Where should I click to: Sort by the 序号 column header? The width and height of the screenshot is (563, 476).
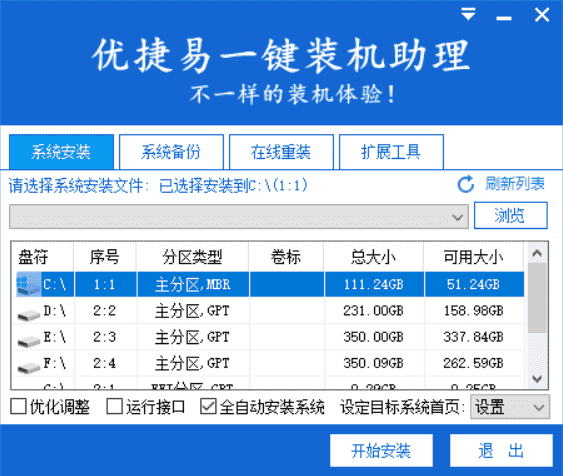[105, 257]
